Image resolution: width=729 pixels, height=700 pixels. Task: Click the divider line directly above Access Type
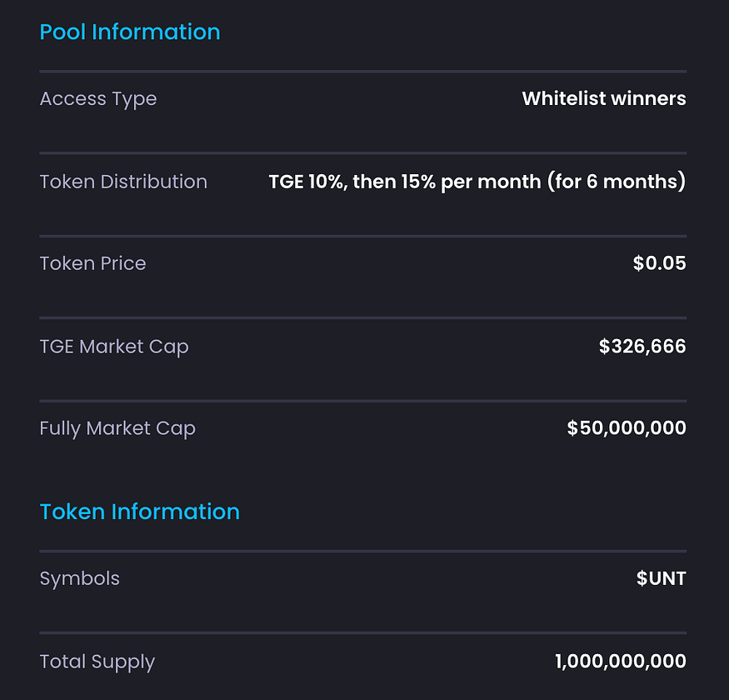362,72
